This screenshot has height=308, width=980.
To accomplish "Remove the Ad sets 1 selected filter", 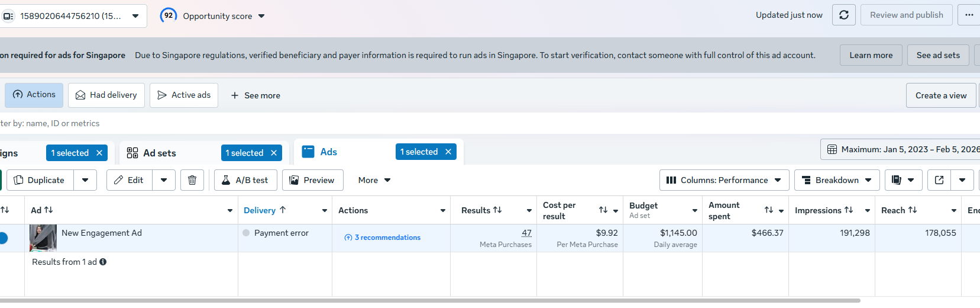I will point(274,153).
